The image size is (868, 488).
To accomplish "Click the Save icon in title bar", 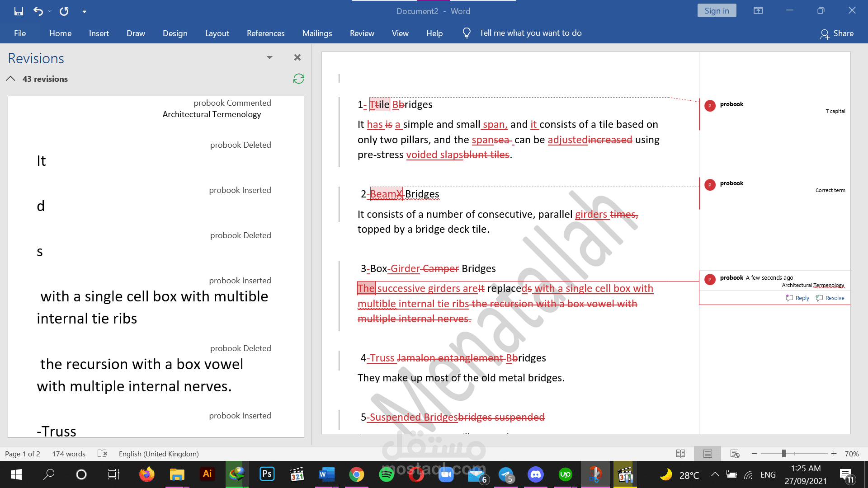I will [19, 11].
